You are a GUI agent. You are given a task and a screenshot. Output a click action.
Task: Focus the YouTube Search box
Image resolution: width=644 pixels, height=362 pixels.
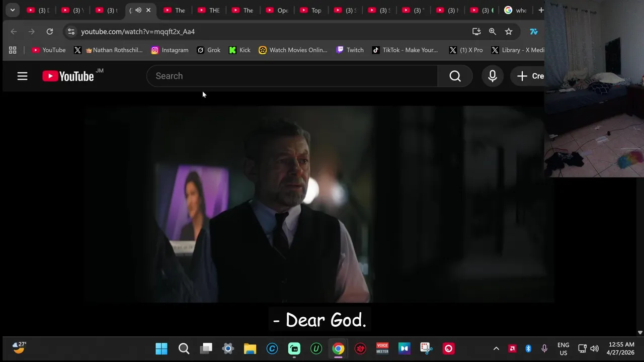(x=292, y=76)
